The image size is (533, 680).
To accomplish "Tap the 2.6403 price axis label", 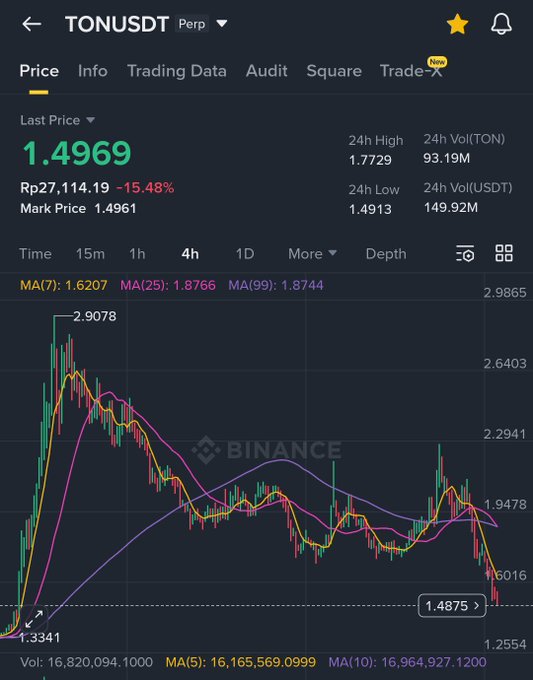I will pos(505,363).
